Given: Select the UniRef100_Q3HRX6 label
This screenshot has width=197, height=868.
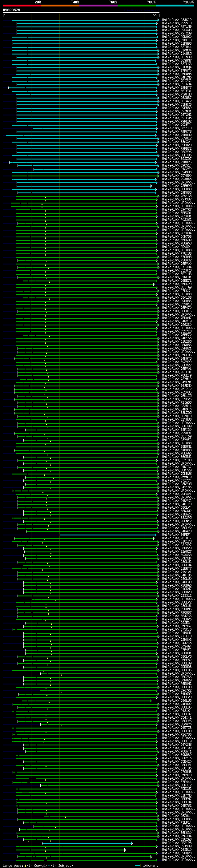Looking at the screenshot, I should click(177, 104).
